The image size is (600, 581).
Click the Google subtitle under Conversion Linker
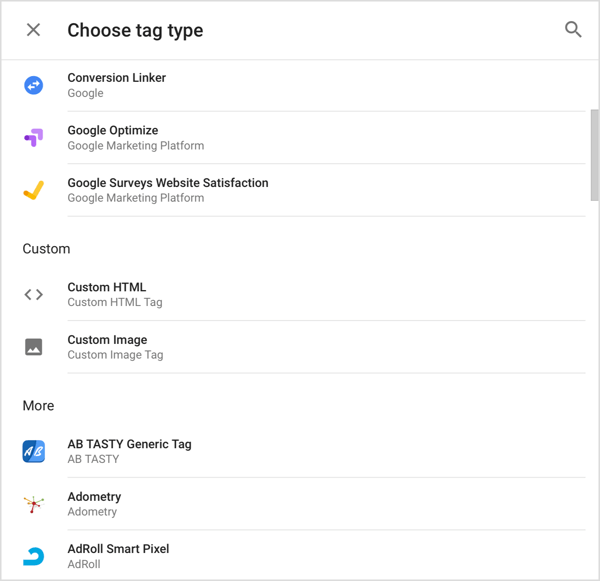[x=85, y=93]
